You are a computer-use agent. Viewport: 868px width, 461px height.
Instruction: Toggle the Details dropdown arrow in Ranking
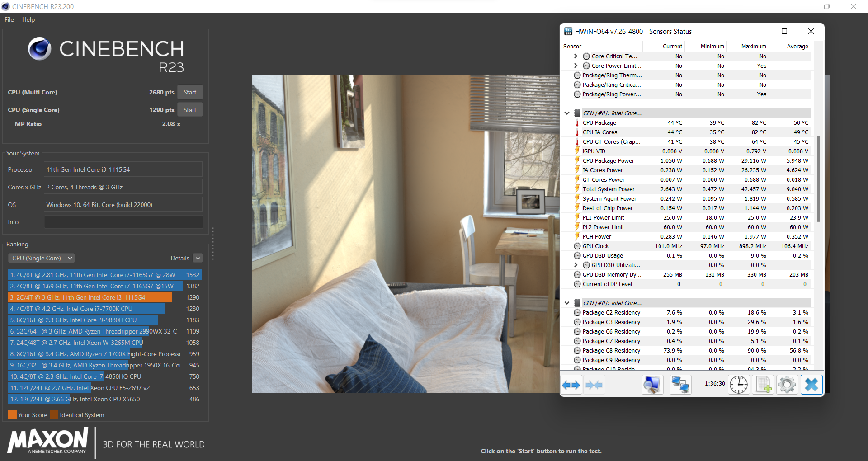198,258
